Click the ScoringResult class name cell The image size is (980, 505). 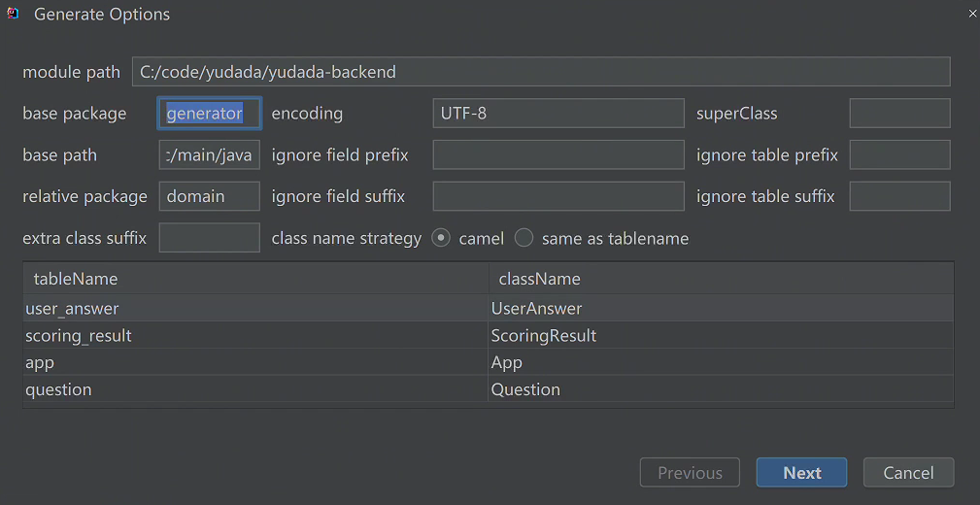[x=721, y=336]
